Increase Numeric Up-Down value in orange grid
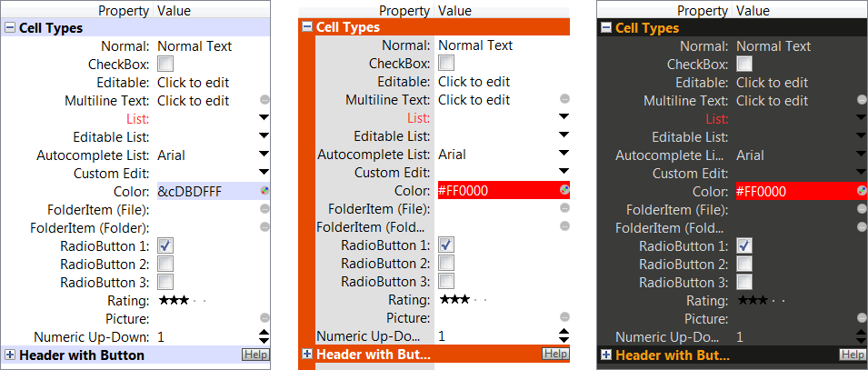This screenshot has height=370, width=868. coord(564,332)
